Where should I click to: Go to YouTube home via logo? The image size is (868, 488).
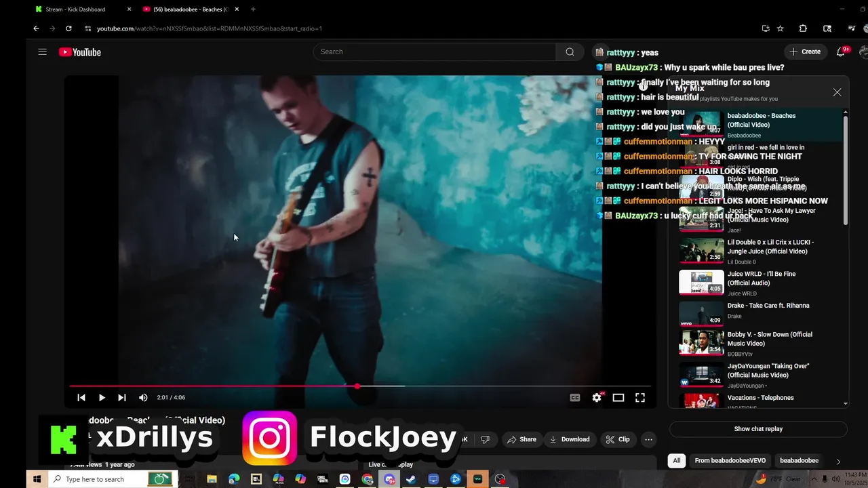click(79, 52)
